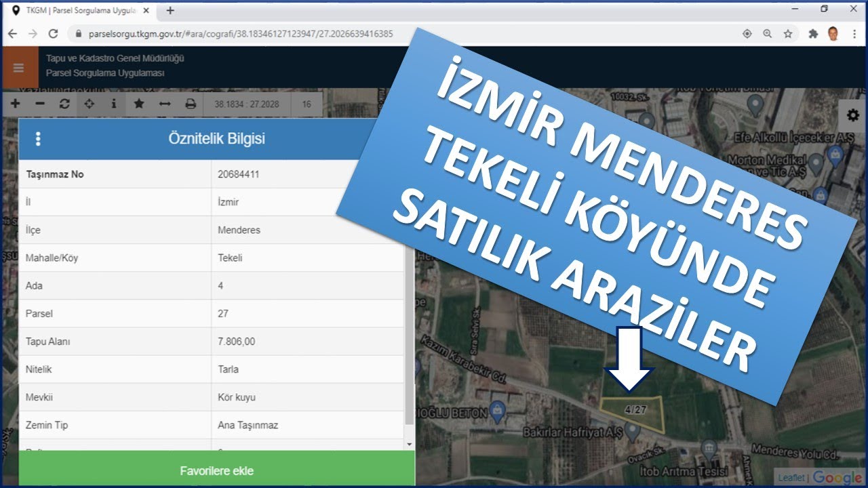
Task: Open the Chrome three-dot menu
Action: [854, 34]
